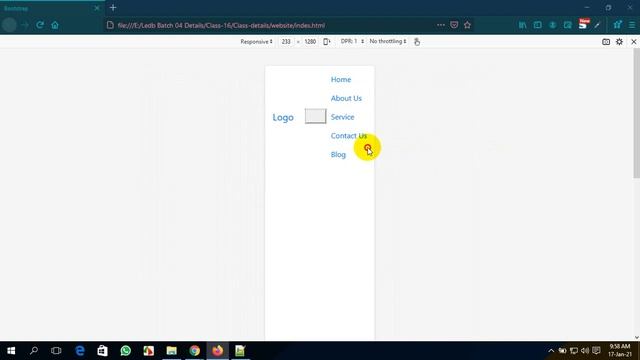Open the Blog nav link
This screenshot has height=360, width=640.
pos(338,155)
